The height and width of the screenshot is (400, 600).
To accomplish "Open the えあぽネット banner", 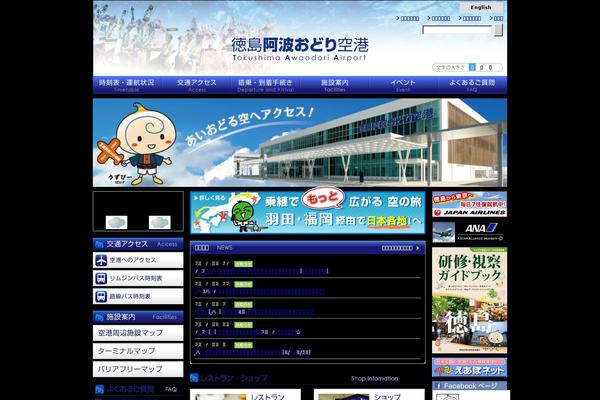I will pyautogui.click(x=470, y=367).
